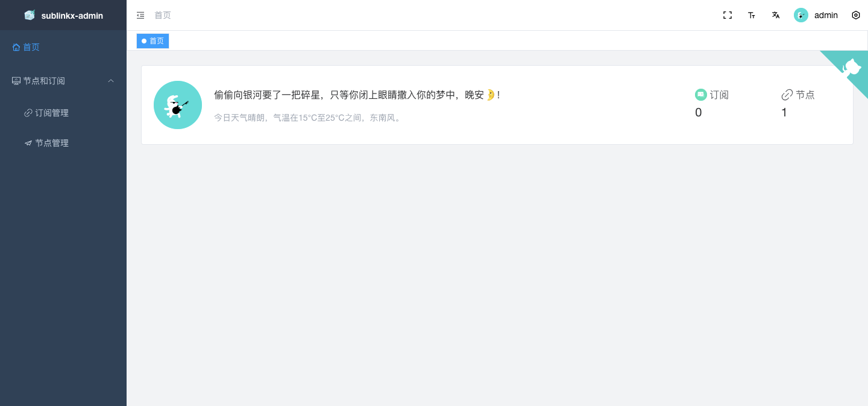Click the sublinkx-admin logo icon
Image resolution: width=868 pixels, height=406 pixels.
click(30, 15)
